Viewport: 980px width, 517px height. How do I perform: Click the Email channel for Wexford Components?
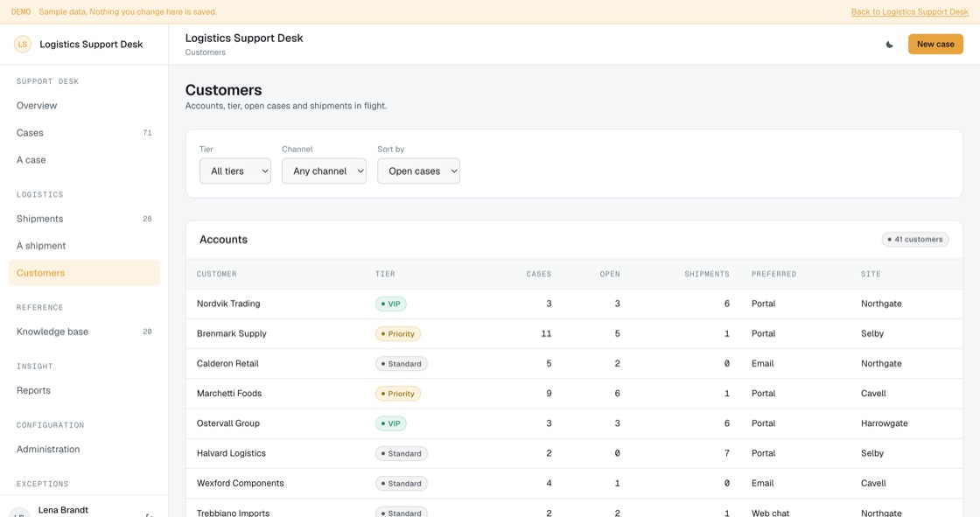pyautogui.click(x=762, y=484)
